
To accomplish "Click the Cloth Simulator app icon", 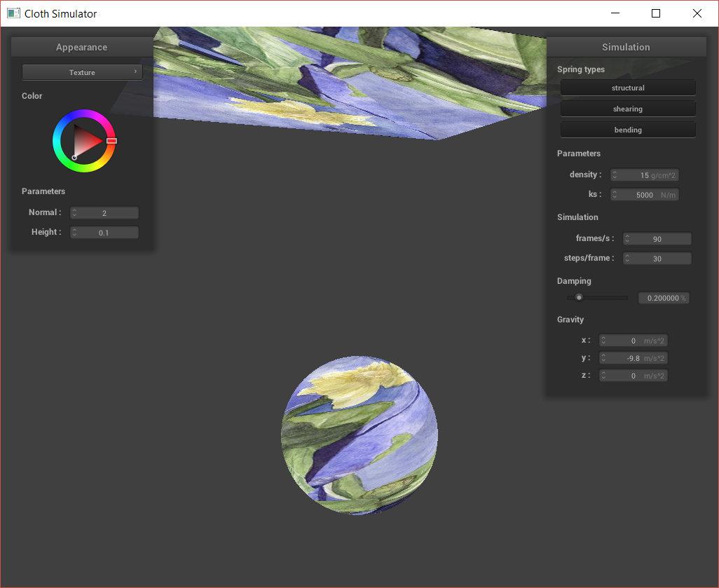I will point(13,13).
